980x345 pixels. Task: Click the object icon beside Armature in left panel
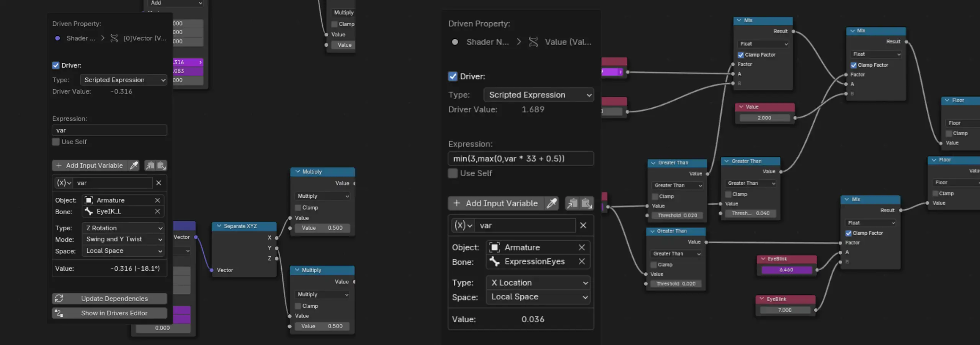click(89, 200)
